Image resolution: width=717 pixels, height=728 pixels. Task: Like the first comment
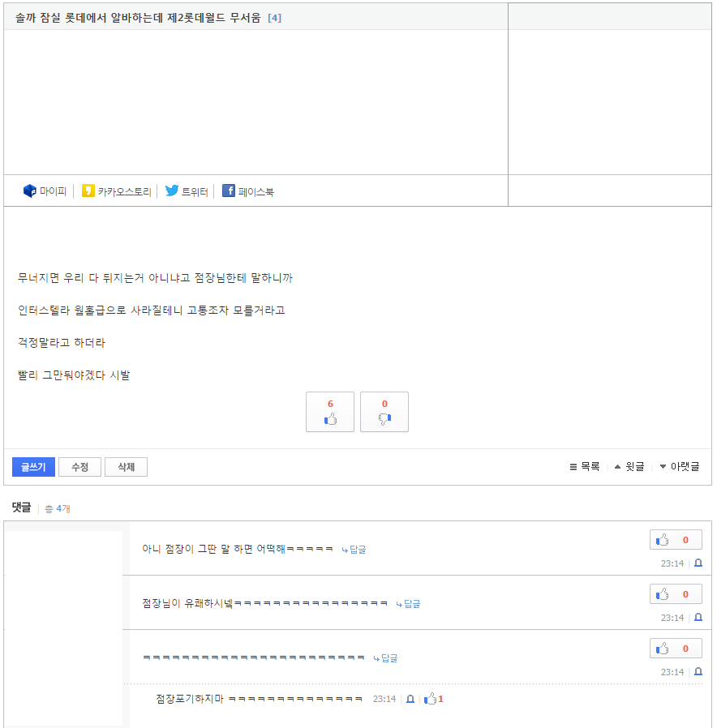675,539
